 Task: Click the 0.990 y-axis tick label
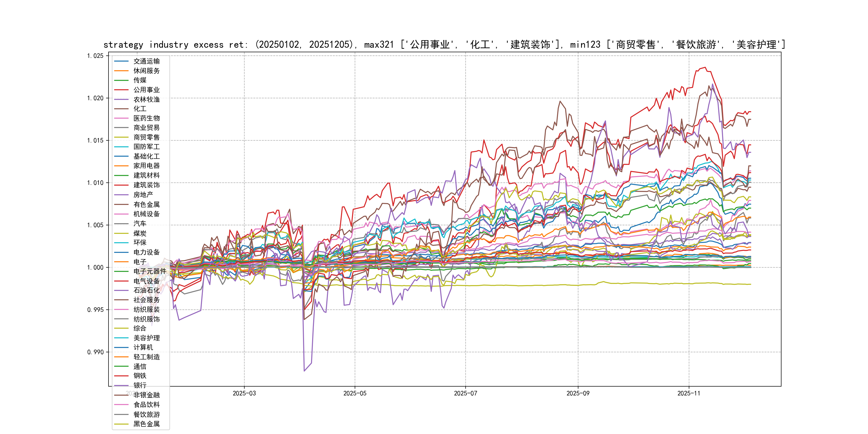(95, 353)
